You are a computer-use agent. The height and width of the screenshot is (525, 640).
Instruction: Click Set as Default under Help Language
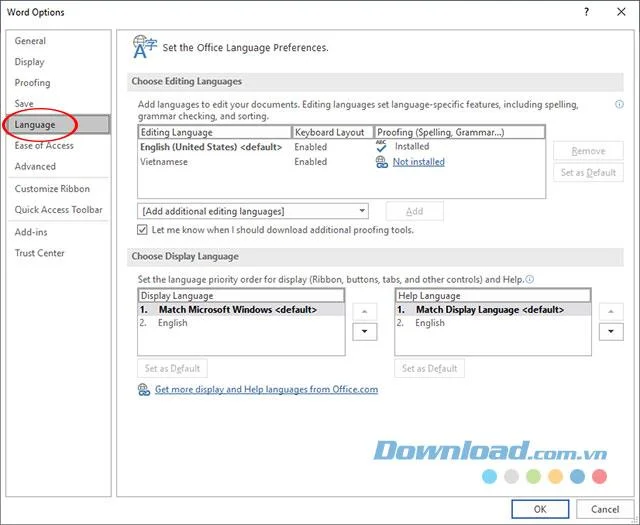point(429,369)
